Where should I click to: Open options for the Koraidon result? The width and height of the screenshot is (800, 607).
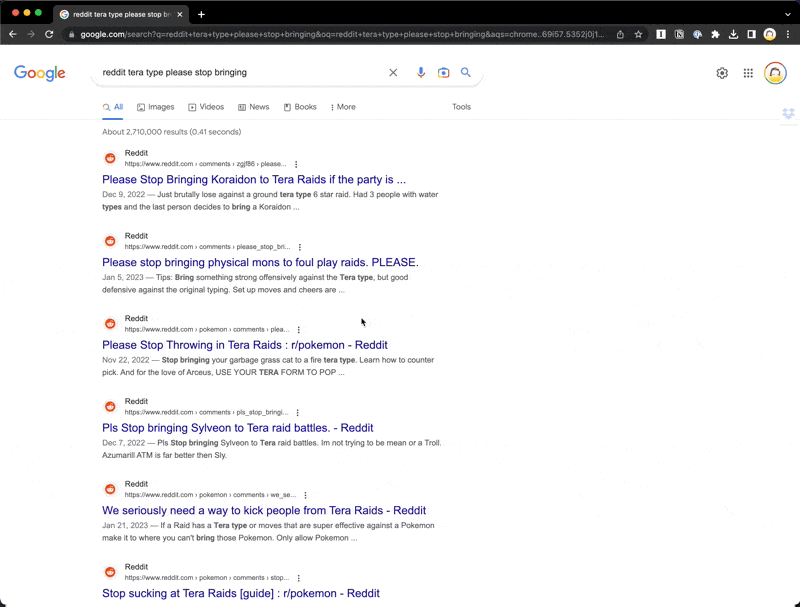[x=296, y=164]
